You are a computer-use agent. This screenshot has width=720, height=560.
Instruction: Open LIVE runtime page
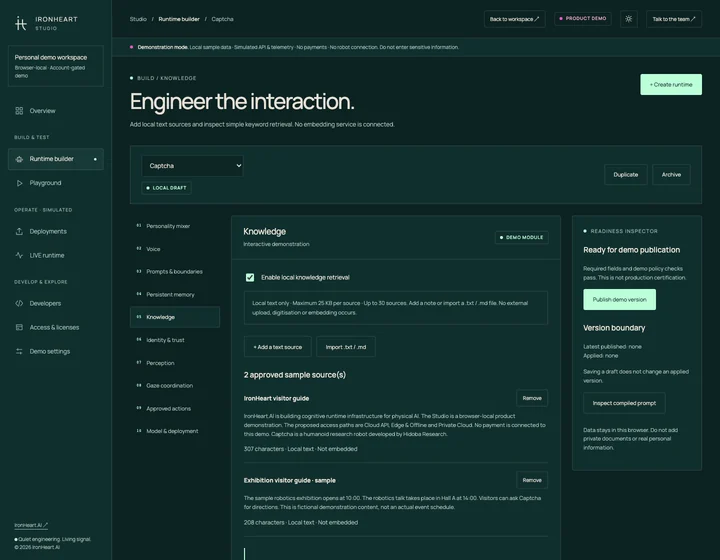pyautogui.click(x=56, y=255)
